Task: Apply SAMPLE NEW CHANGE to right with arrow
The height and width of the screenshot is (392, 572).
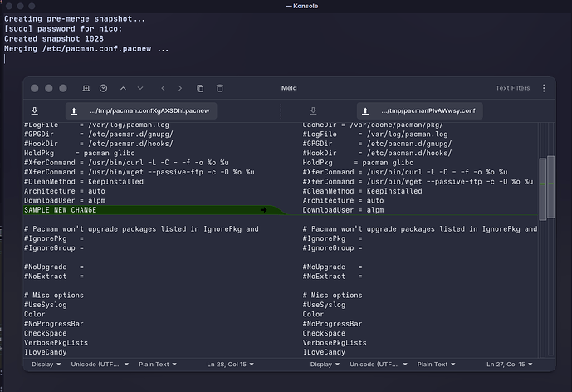Action: tap(264, 210)
